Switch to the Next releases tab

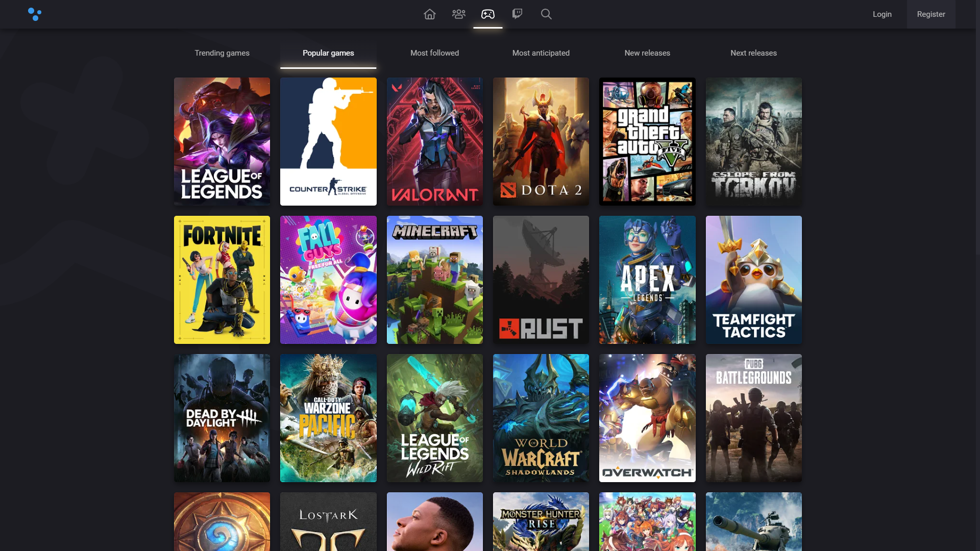[x=754, y=53]
